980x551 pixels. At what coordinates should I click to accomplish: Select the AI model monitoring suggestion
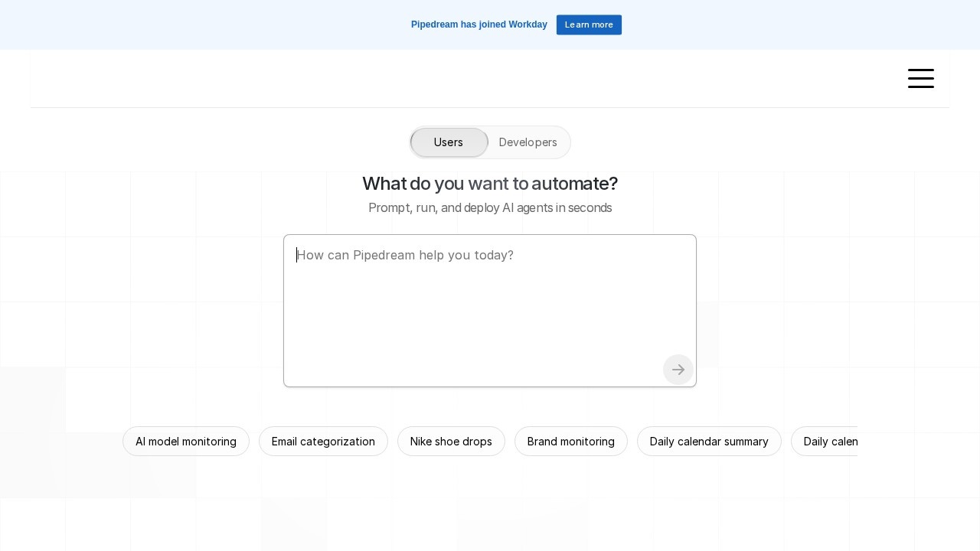coord(186,442)
